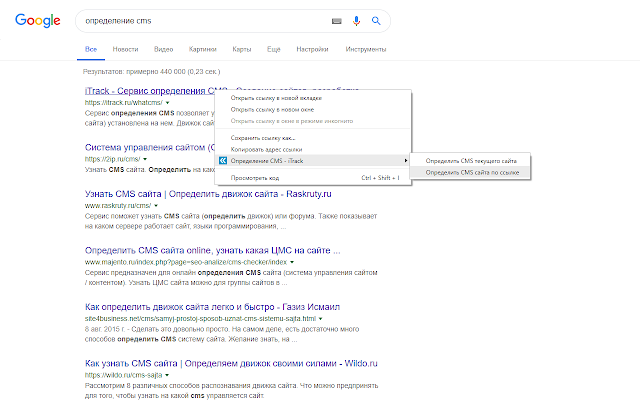Image resolution: width=640 pixels, height=400 pixels.
Task: Expand submenu arrow of Определение CMS - iTrack
Action: tap(406, 160)
